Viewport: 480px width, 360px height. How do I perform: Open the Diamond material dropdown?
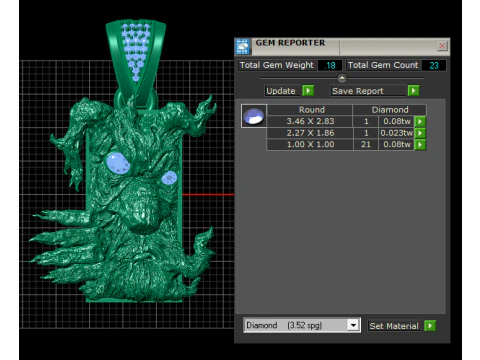pos(353,325)
